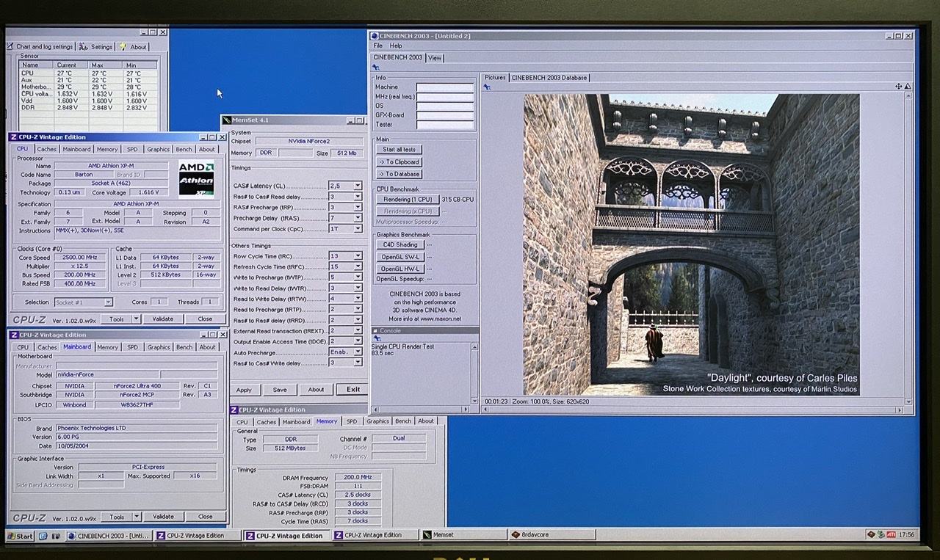940x560 pixels.
Task: Click the MemSet title bar icon
Action: [x=226, y=120]
